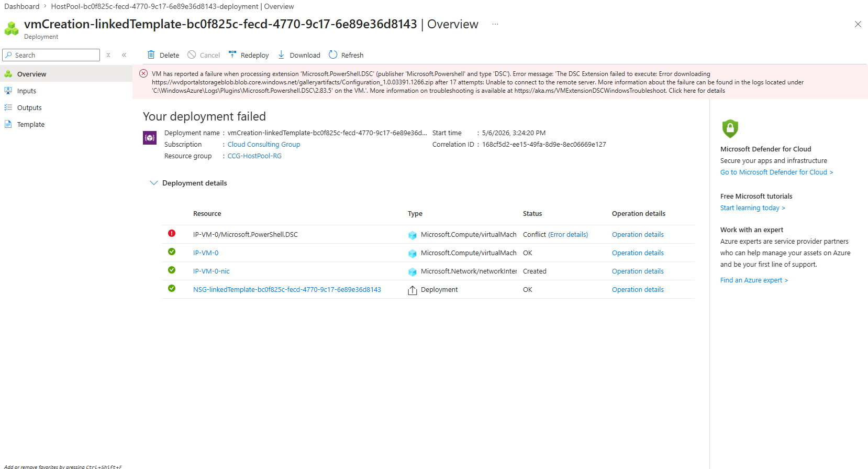Click the Status column header
868x469 pixels.
click(532, 214)
